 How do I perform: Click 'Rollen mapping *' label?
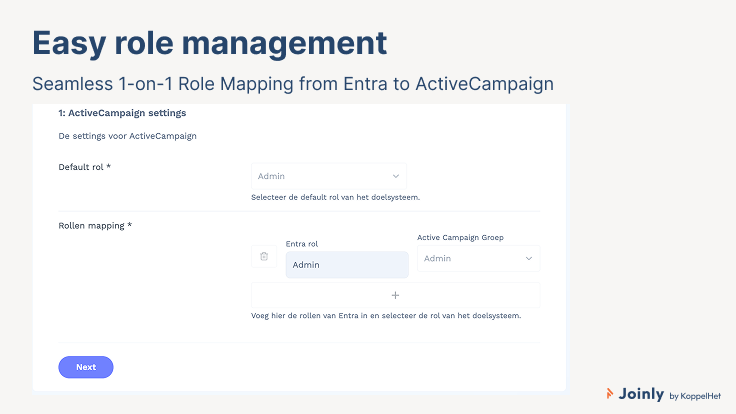pos(95,226)
